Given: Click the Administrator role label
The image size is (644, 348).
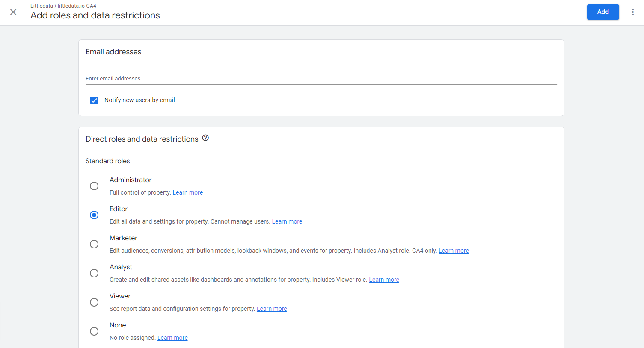Looking at the screenshot, I should pos(131,180).
